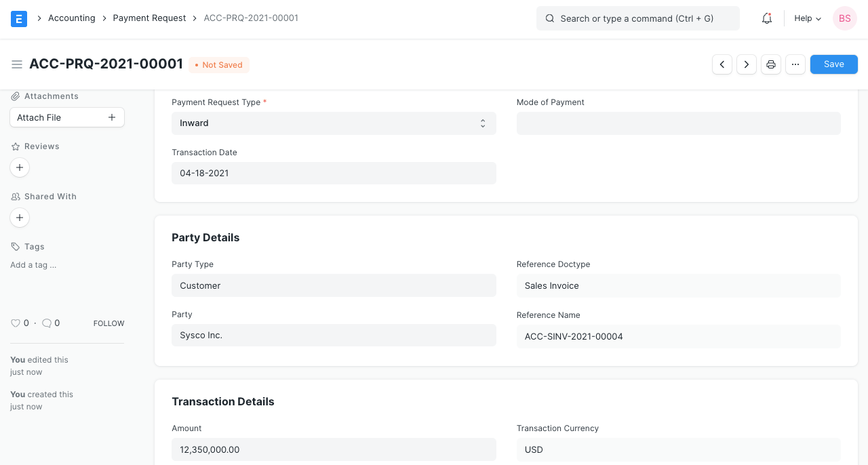Navigate to the next document
Image resolution: width=868 pixels, height=465 pixels.
tap(746, 64)
